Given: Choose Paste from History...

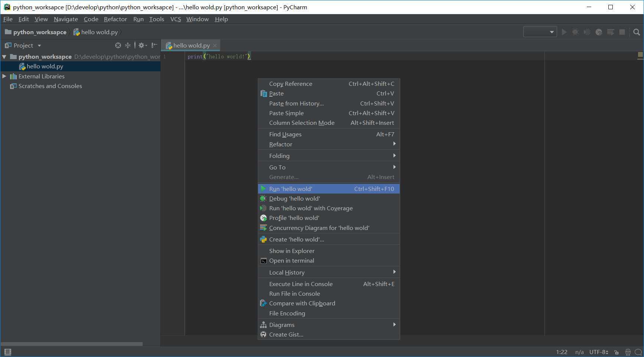Looking at the screenshot, I should click(329, 103).
